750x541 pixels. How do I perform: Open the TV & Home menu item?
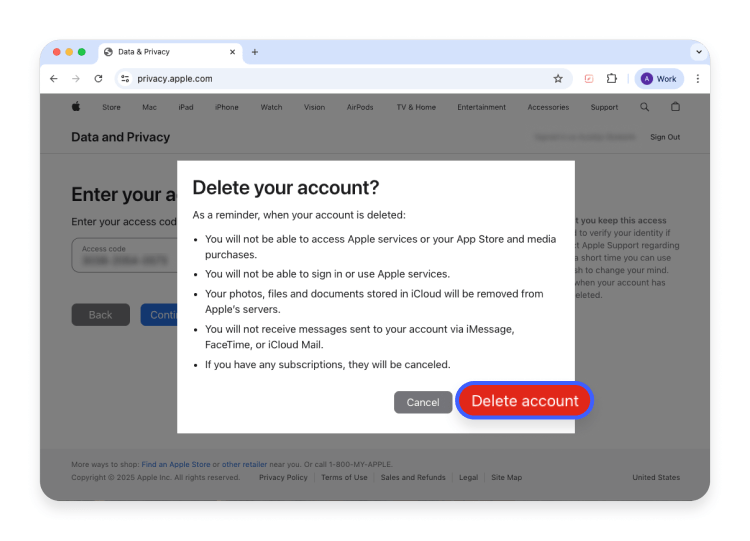point(416,107)
